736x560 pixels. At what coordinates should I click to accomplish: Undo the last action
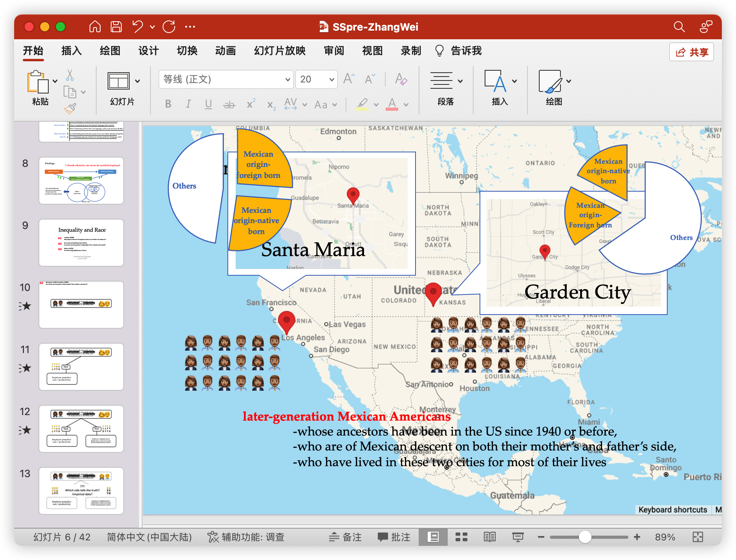(137, 27)
